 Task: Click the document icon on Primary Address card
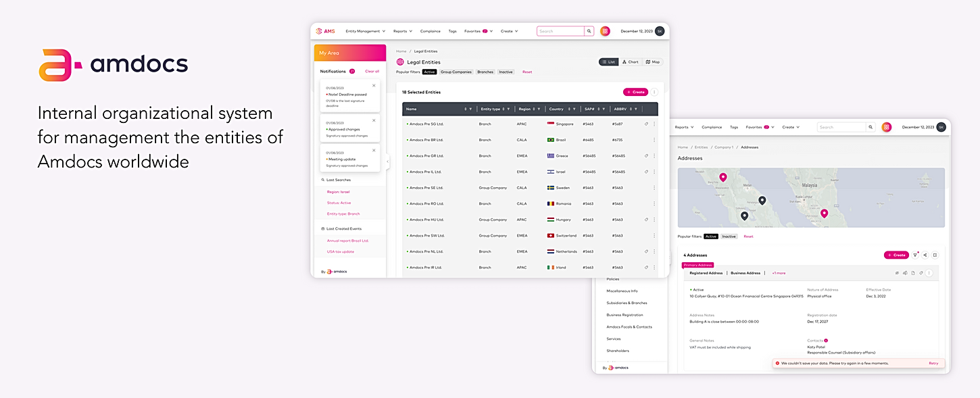(x=912, y=273)
